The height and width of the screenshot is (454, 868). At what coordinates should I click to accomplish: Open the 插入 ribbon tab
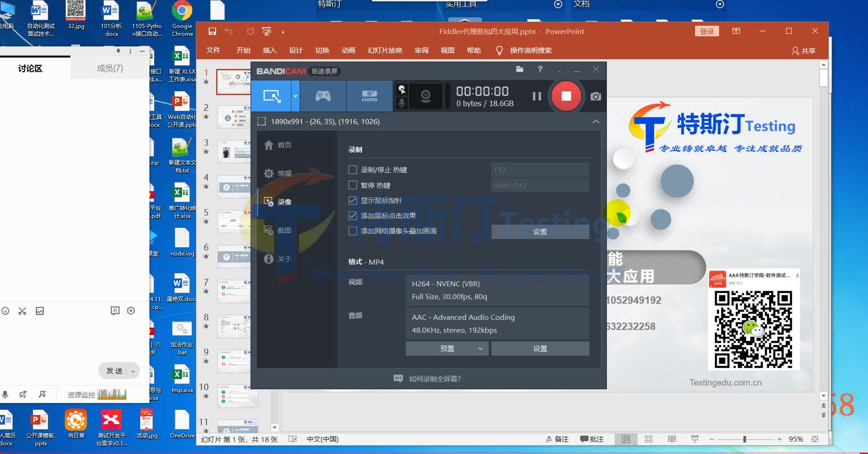click(x=269, y=50)
